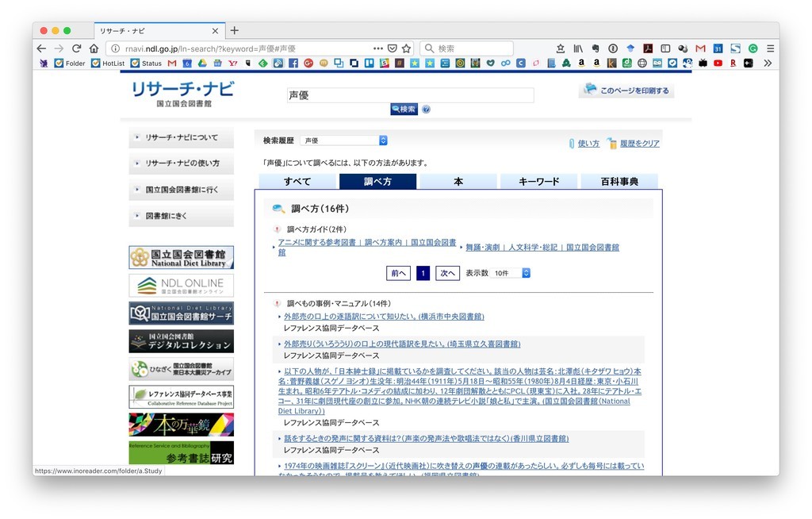Click the keyword search field containing 声優

point(410,95)
